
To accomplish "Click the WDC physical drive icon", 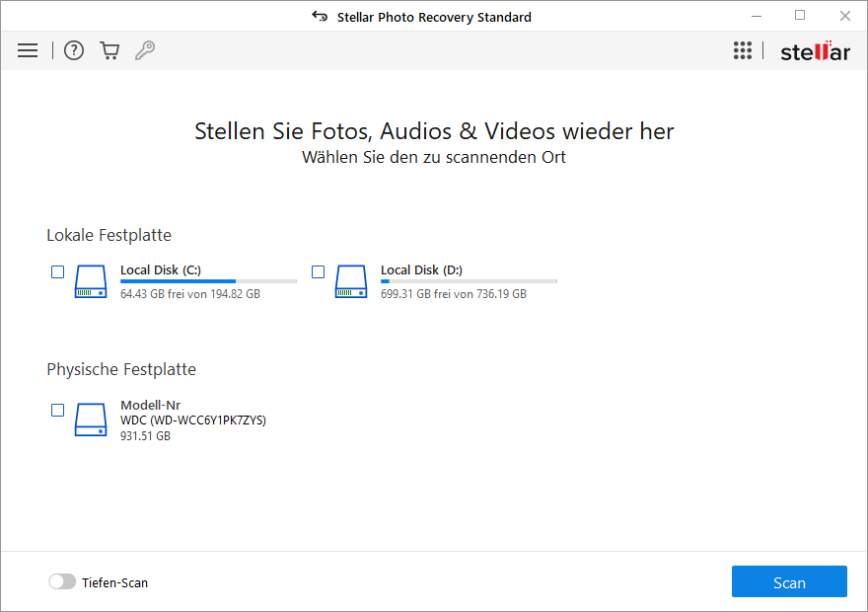I will 91,420.
